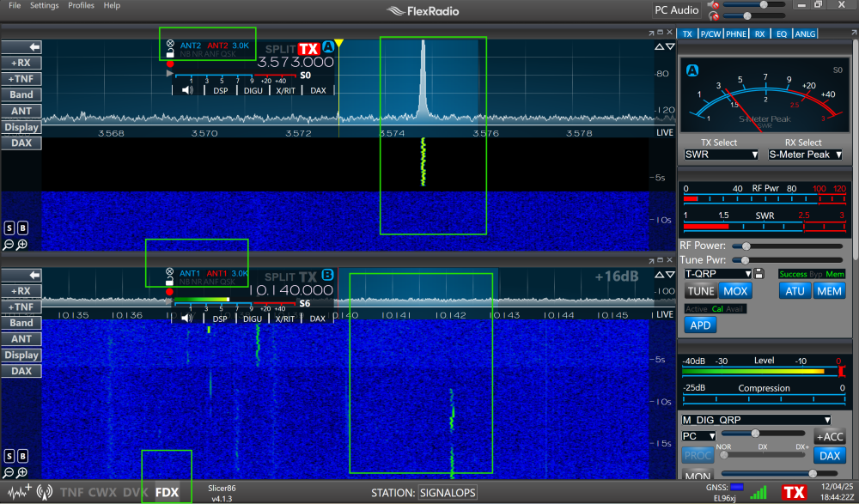Viewport: 859px width, 504px height.
Task: Click the S icon in panadapter A
Action: point(9,228)
